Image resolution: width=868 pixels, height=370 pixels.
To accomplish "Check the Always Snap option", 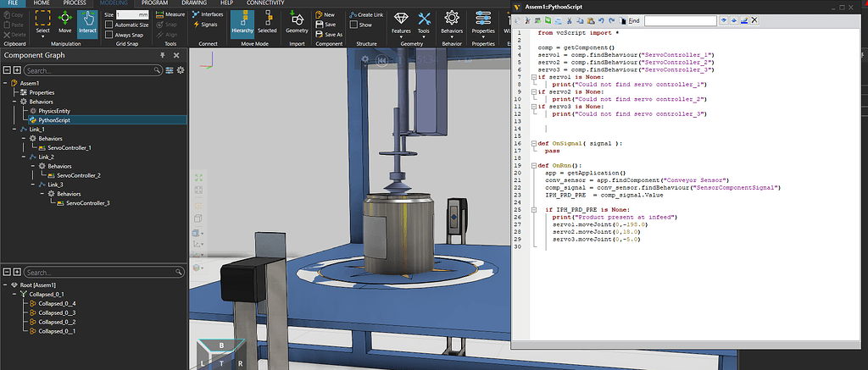I will click(108, 36).
